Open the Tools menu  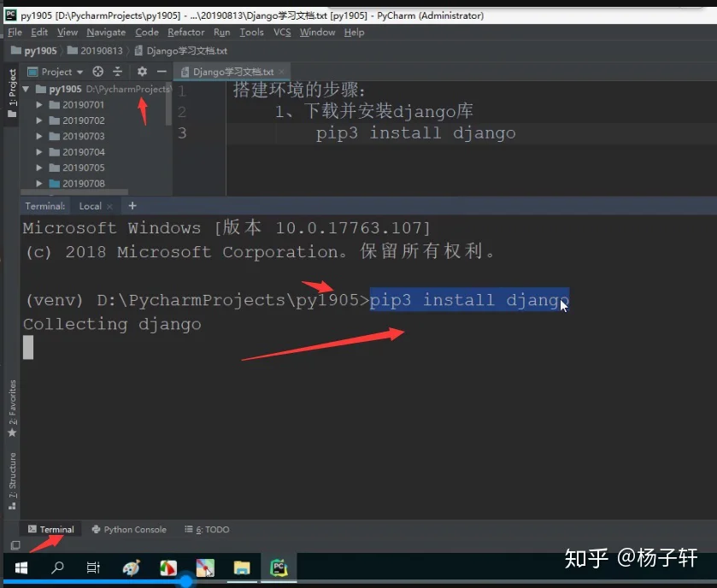251,32
